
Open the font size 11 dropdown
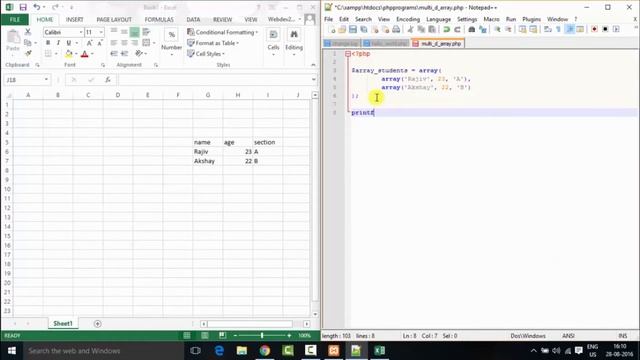(x=101, y=32)
